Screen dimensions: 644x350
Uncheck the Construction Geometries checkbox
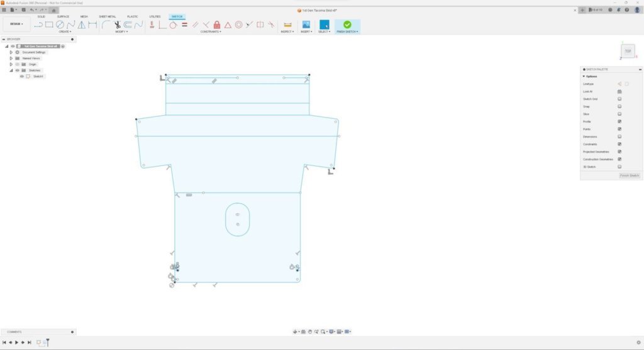click(619, 159)
